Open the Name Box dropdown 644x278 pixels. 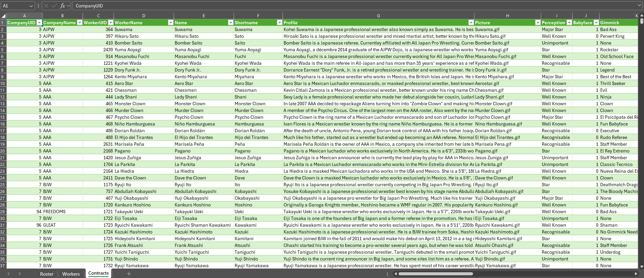(x=31, y=6)
